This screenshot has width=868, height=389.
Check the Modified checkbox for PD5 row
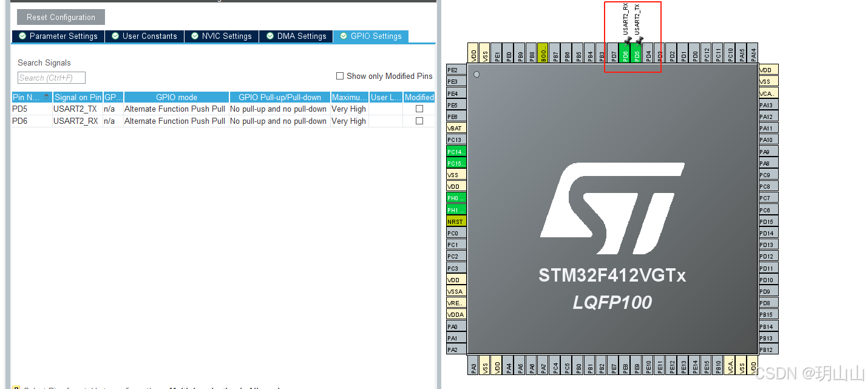pos(419,109)
